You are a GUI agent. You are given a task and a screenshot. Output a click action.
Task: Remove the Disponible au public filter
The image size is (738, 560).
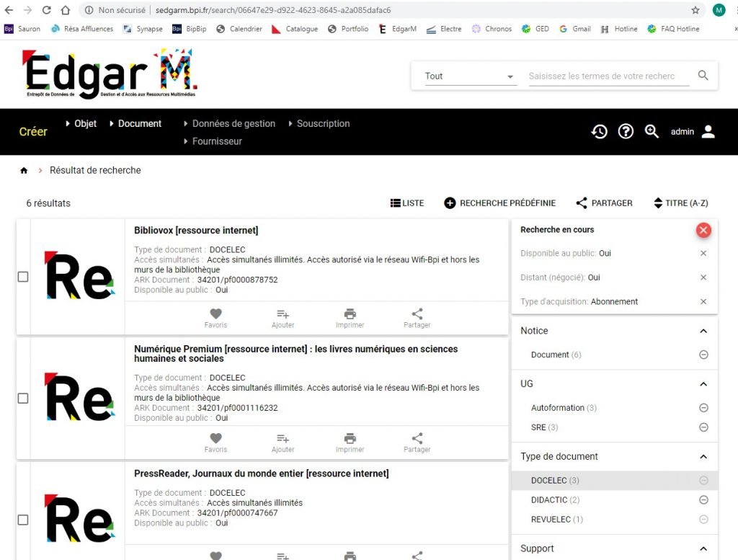coord(703,253)
